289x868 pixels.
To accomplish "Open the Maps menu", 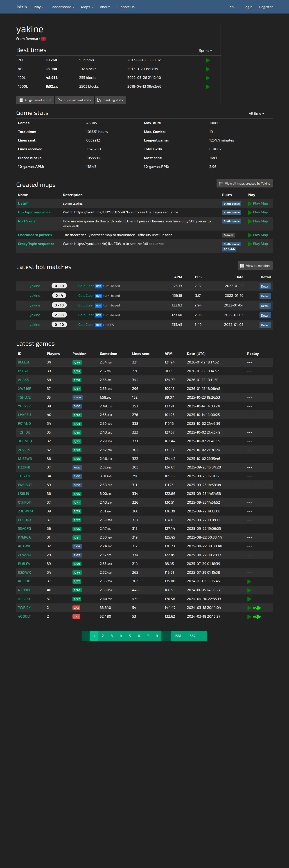I will click(87, 7).
